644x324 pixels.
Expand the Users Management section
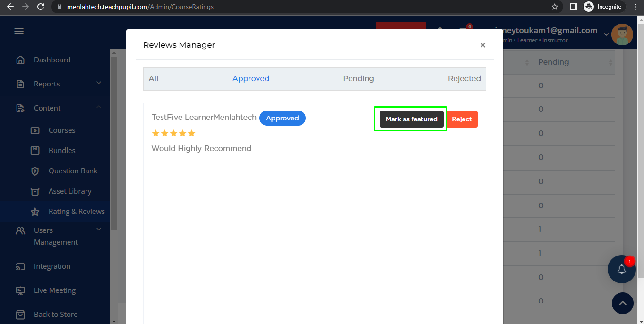click(99, 230)
